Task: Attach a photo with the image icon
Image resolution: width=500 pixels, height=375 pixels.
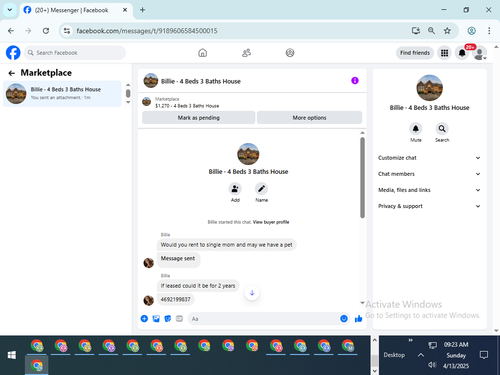Action: click(x=156, y=319)
